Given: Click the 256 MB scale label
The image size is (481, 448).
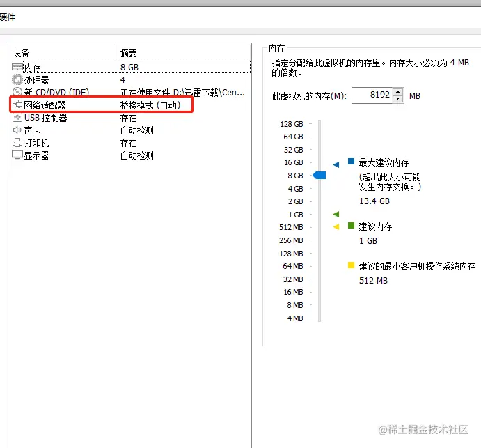Looking at the screenshot, I should [291, 240].
